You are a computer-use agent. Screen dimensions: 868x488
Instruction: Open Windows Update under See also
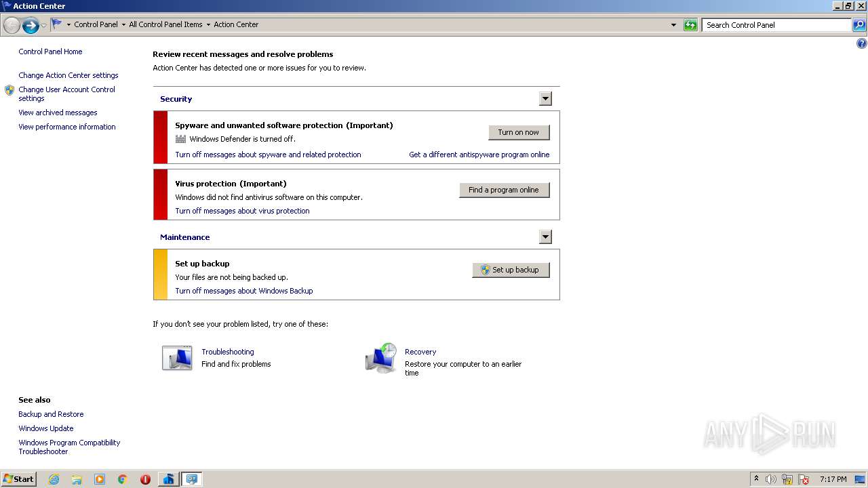46,428
